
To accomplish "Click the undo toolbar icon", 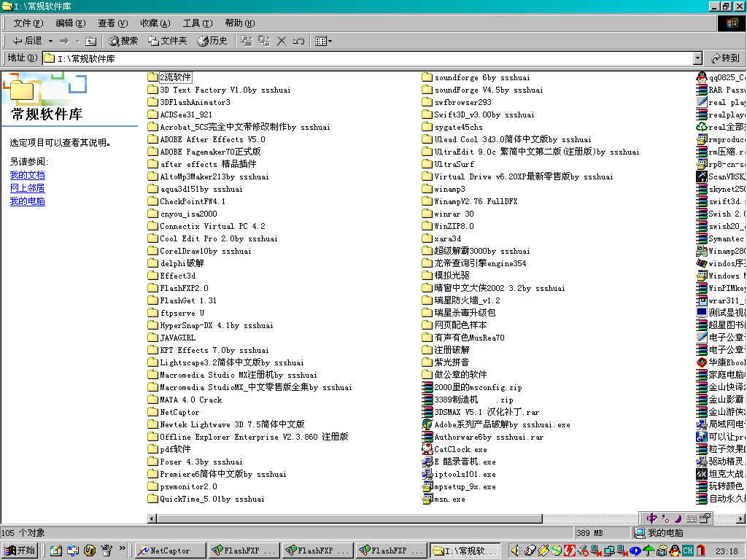I will [x=298, y=41].
